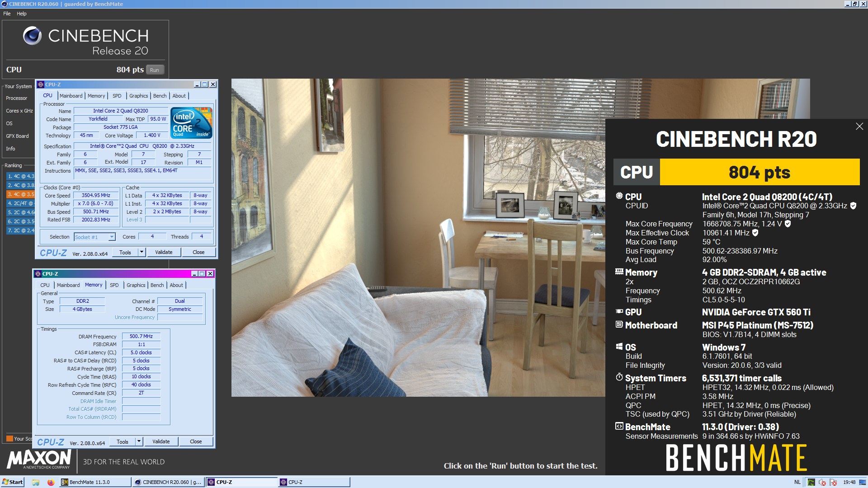868x488 pixels.
Task: Switch to CINEBENCH R20.060 taskbar window
Action: point(169,482)
